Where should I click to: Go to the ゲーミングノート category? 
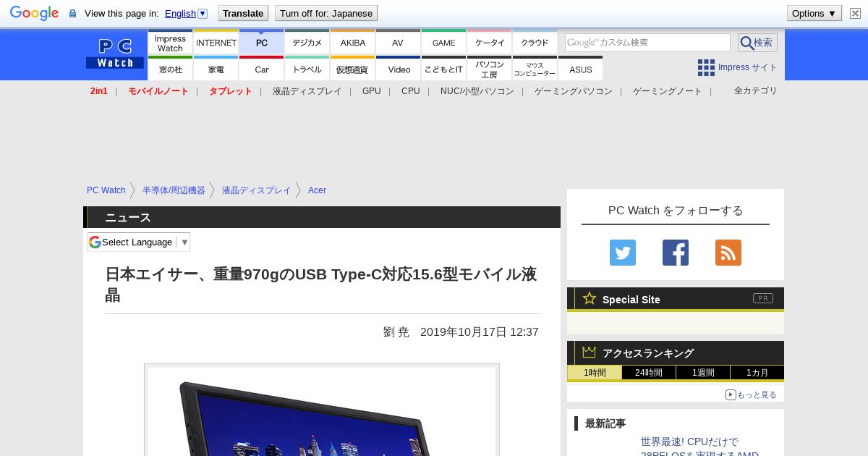pyautogui.click(x=668, y=91)
